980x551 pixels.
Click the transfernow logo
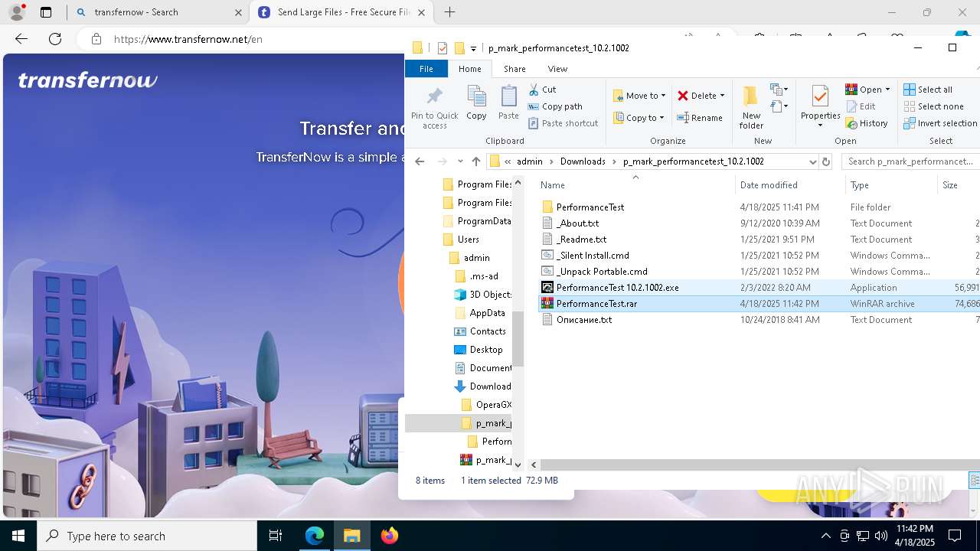pos(88,80)
